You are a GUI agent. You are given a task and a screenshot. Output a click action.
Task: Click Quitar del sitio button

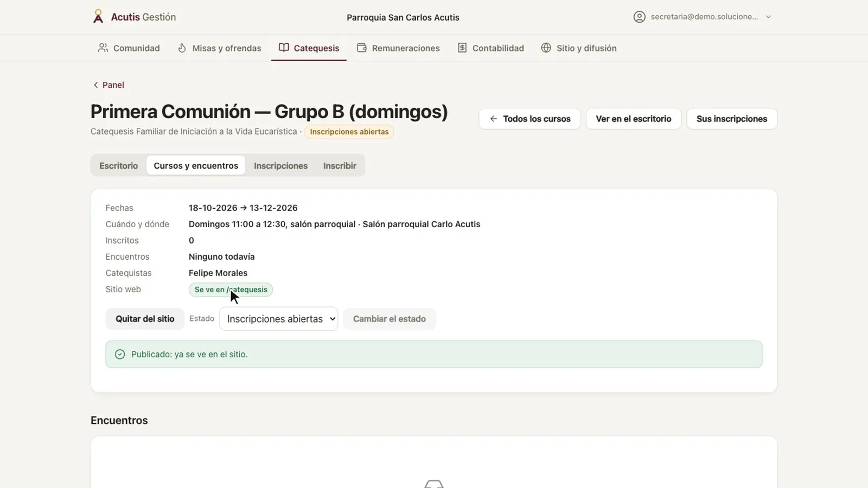pyautogui.click(x=145, y=319)
